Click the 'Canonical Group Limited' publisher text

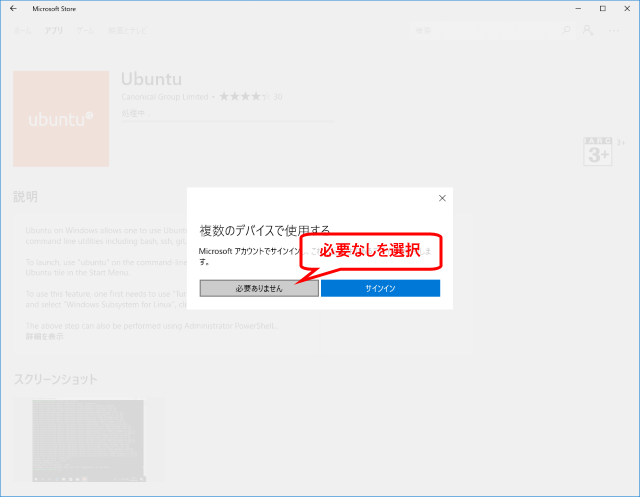click(164, 97)
